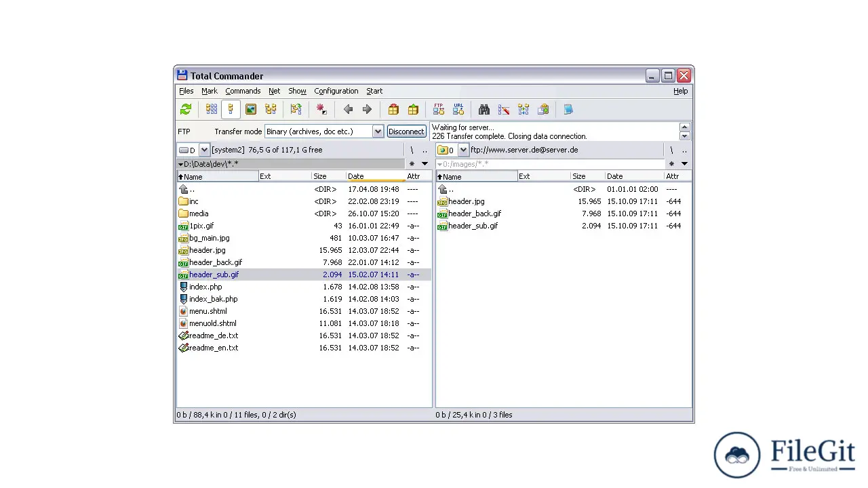
Task: Open right panel directory hotlist asterisk
Action: [x=671, y=163]
